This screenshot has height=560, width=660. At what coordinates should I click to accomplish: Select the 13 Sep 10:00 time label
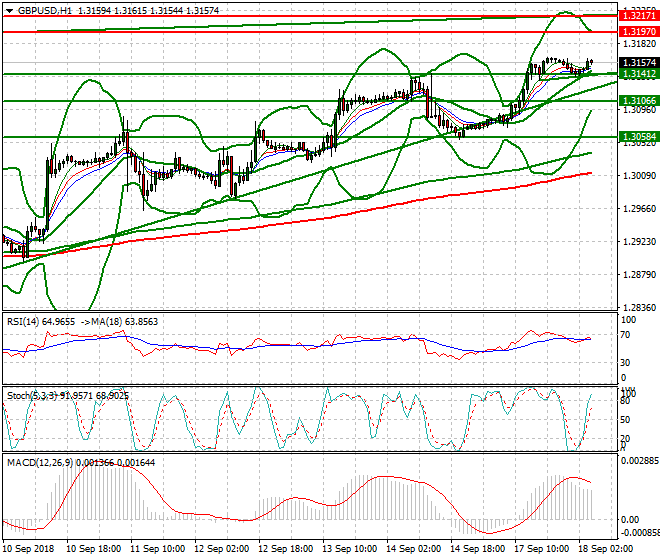click(x=349, y=549)
